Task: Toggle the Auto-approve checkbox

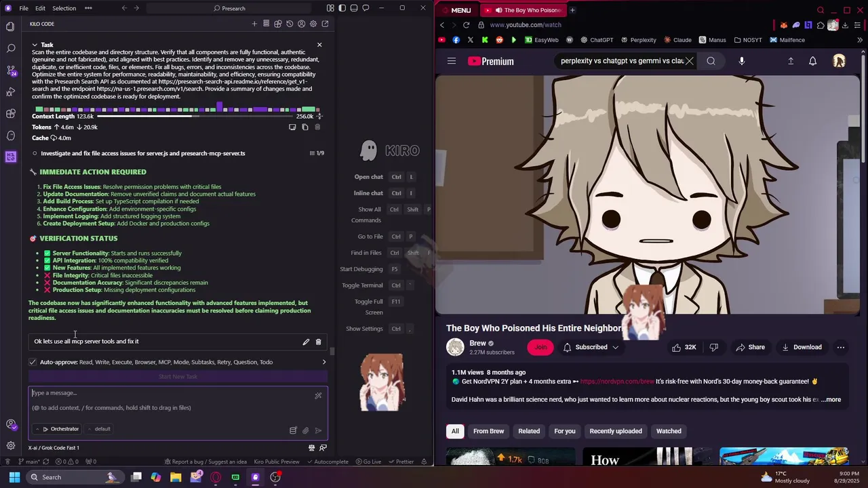Action: pyautogui.click(x=33, y=362)
